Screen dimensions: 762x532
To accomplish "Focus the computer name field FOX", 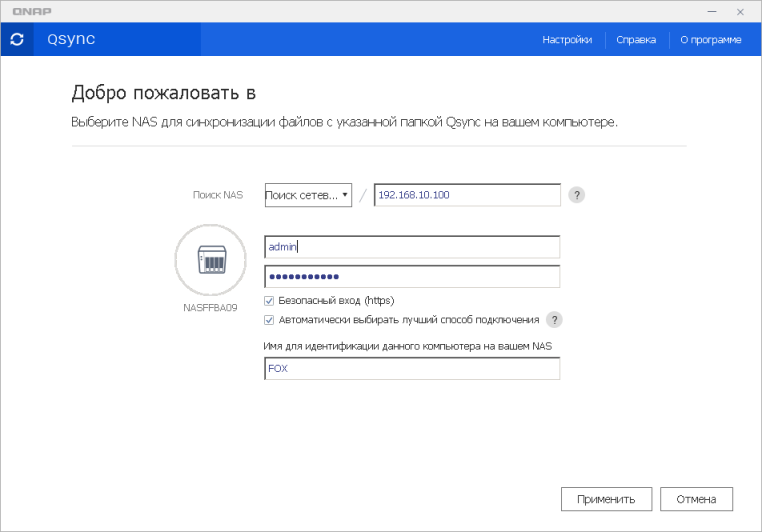I will point(412,368).
